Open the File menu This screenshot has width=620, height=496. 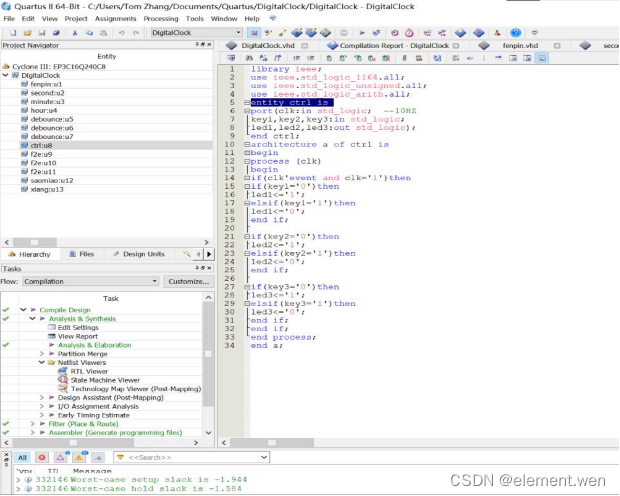click(x=9, y=19)
